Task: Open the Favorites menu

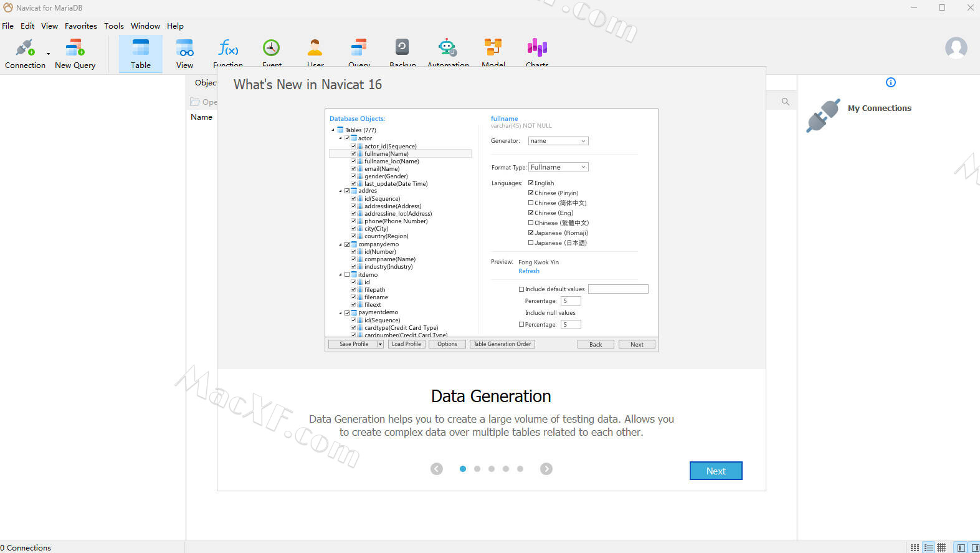Action: coord(81,26)
